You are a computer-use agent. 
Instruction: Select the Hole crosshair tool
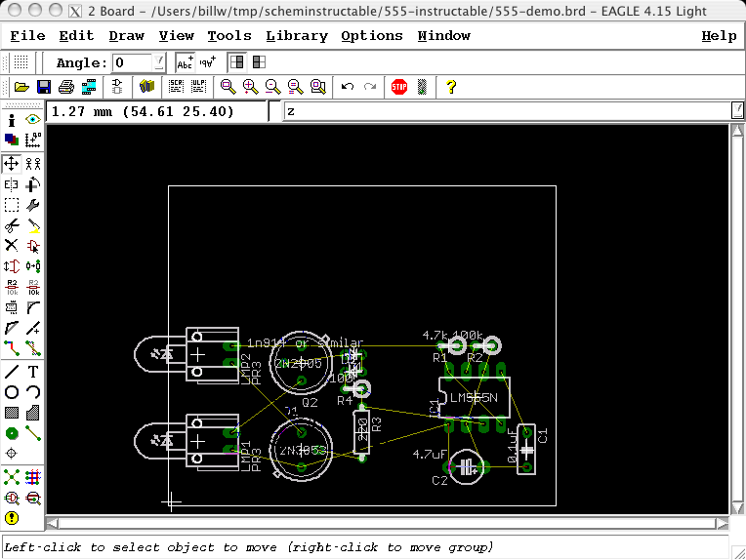point(12,454)
